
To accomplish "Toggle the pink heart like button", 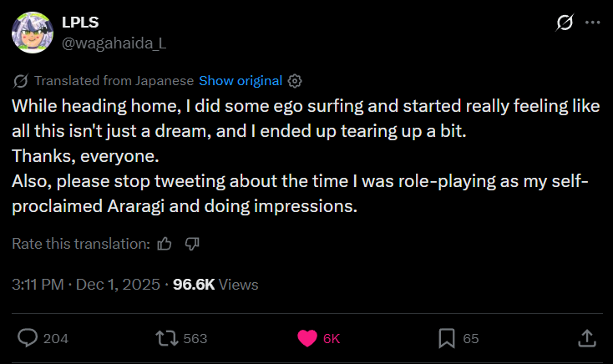I will pos(307,338).
